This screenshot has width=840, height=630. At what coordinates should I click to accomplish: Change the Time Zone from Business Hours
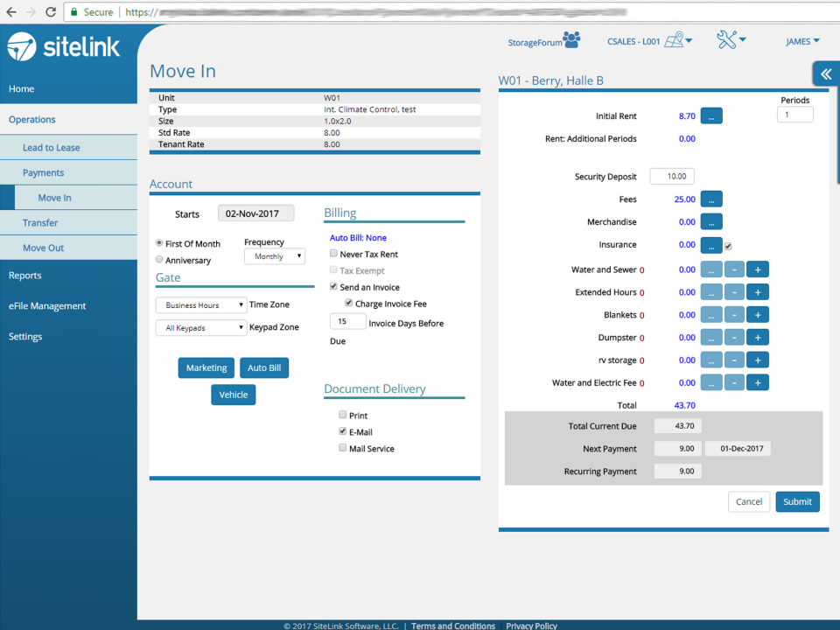click(201, 304)
